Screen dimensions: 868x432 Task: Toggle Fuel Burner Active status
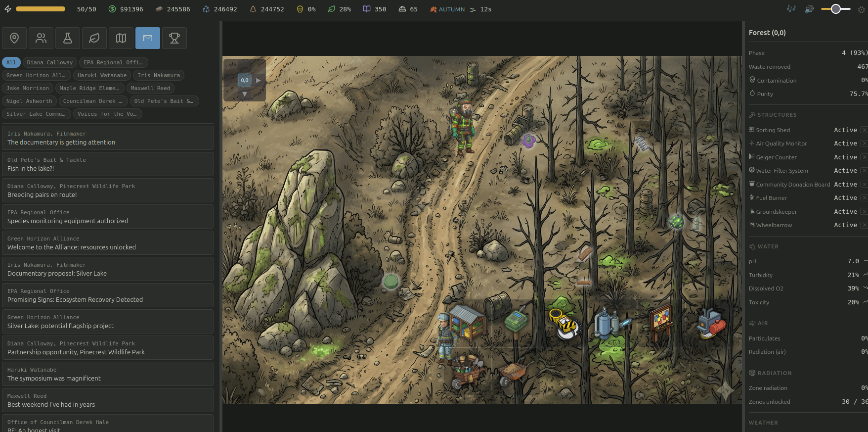coord(845,198)
